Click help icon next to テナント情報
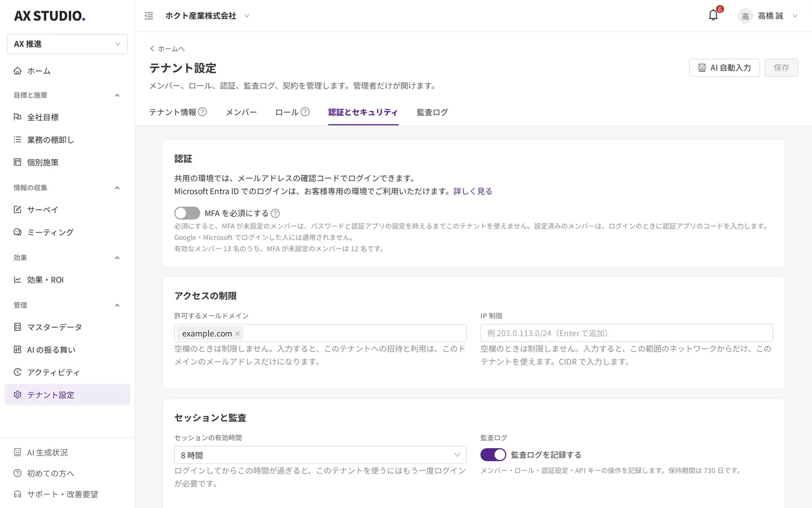Viewport: 812px width, 508px height. pos(202,112)
